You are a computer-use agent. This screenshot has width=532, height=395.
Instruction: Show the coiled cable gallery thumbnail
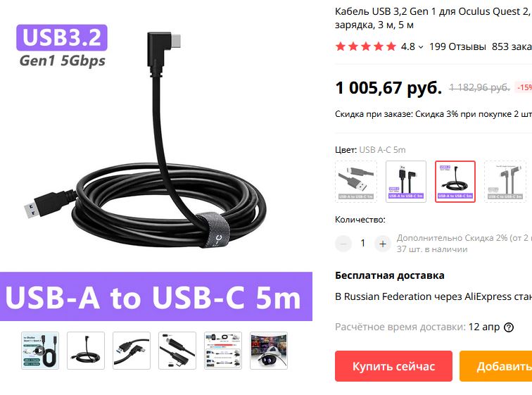click(86, 351)
